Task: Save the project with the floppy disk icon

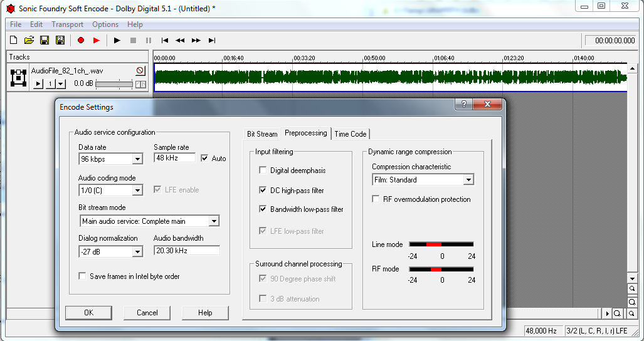Action: pos(45,40)
